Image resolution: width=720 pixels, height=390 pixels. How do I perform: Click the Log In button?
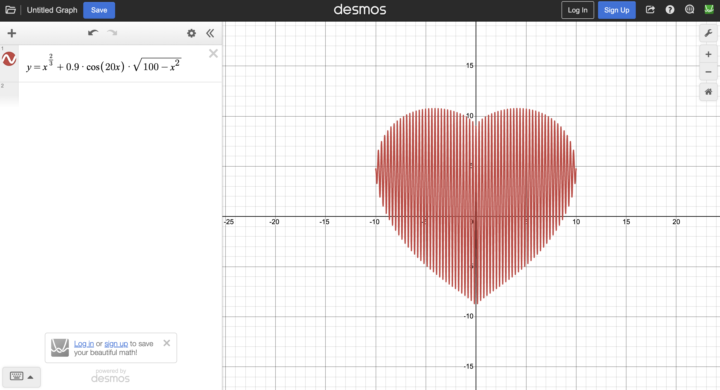point(577,10)
